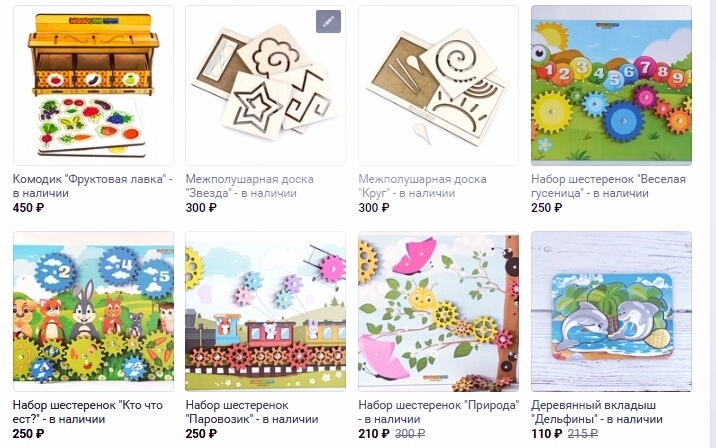Follow the Набор шестеренок "Паровозик" title link
716x448 pixels.
252,412
